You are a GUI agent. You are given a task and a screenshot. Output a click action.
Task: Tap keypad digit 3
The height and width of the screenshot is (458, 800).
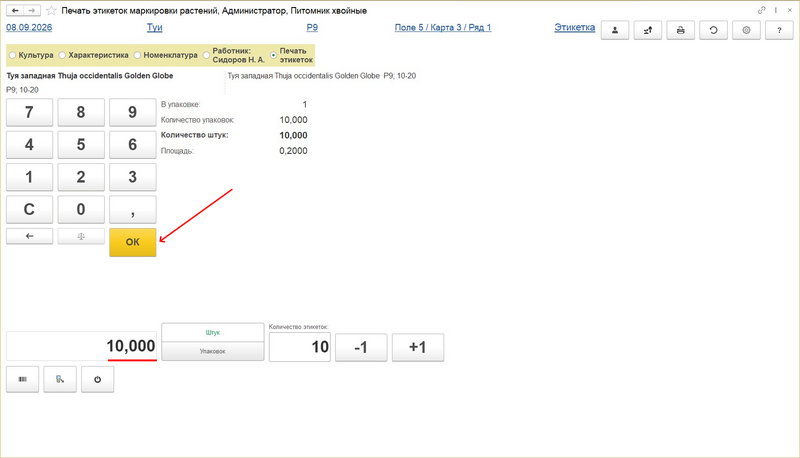tap(133, 177)
